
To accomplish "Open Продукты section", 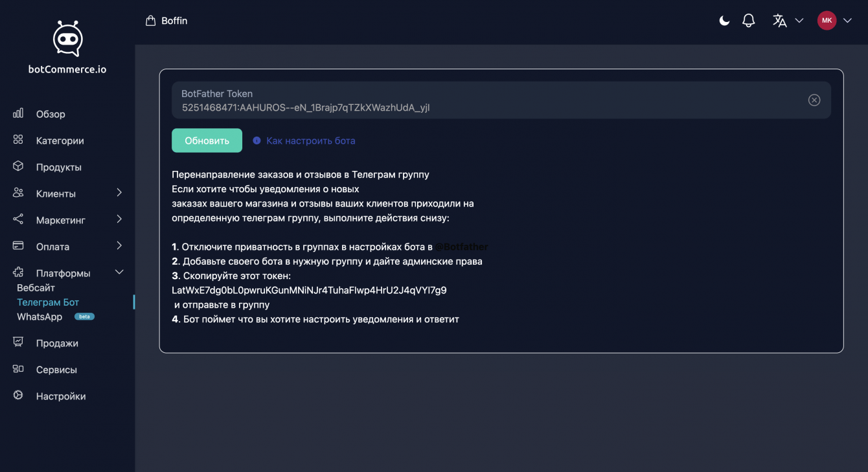I will click(59, 167).
